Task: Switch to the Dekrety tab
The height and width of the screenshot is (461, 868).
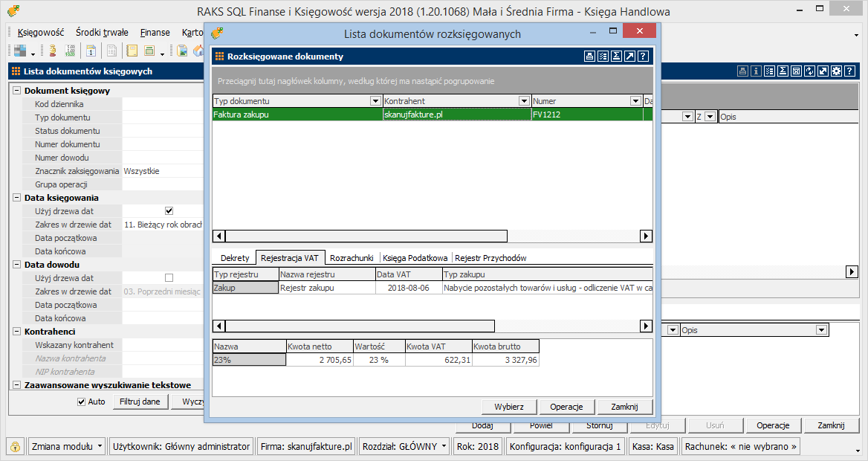Action: [235, 258]
